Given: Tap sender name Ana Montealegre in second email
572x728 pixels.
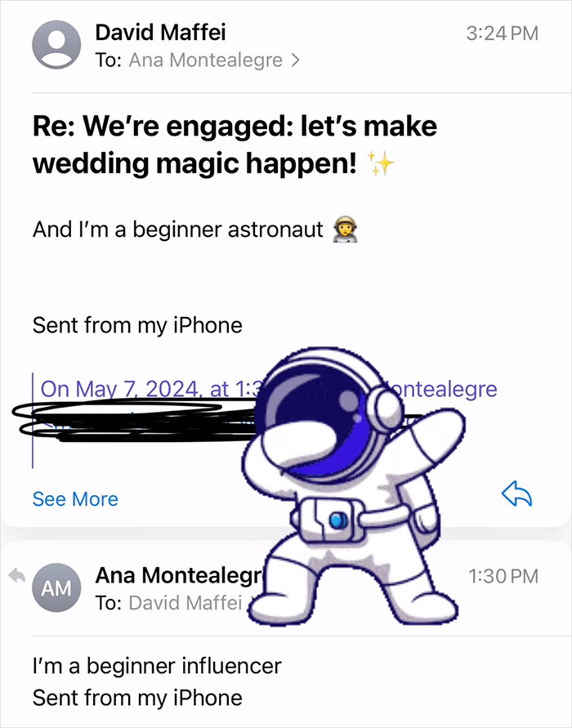Looking at the screenshot, I should tap(180, 575).
